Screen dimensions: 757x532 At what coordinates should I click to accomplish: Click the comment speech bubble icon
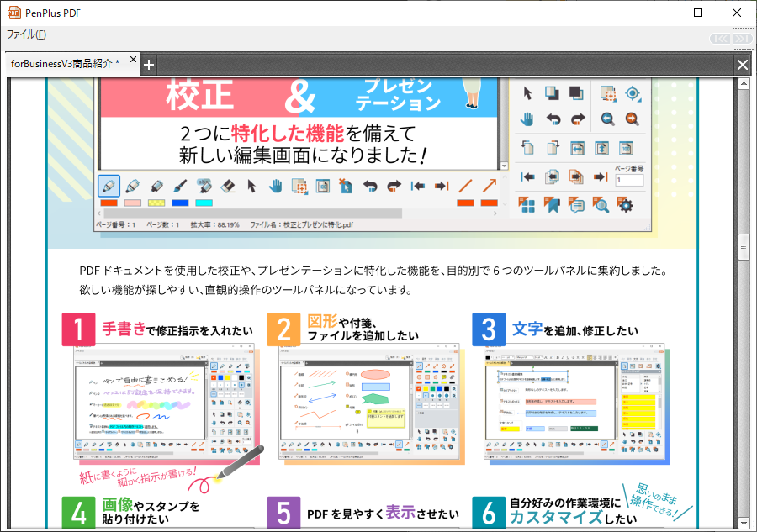pyautogui.click(x=577, y=204)
